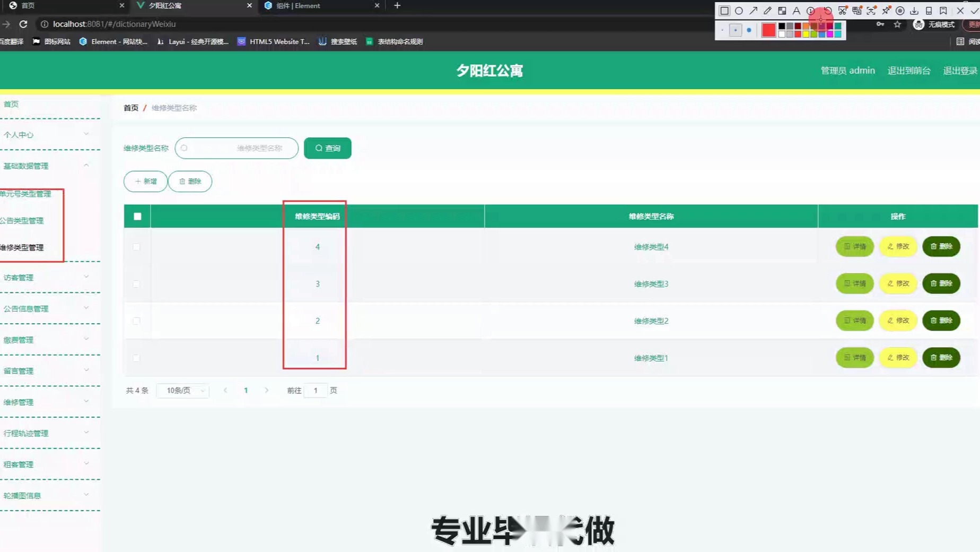
Task: Click the next page arrow in pagination
Action: [x=267, y=391]
